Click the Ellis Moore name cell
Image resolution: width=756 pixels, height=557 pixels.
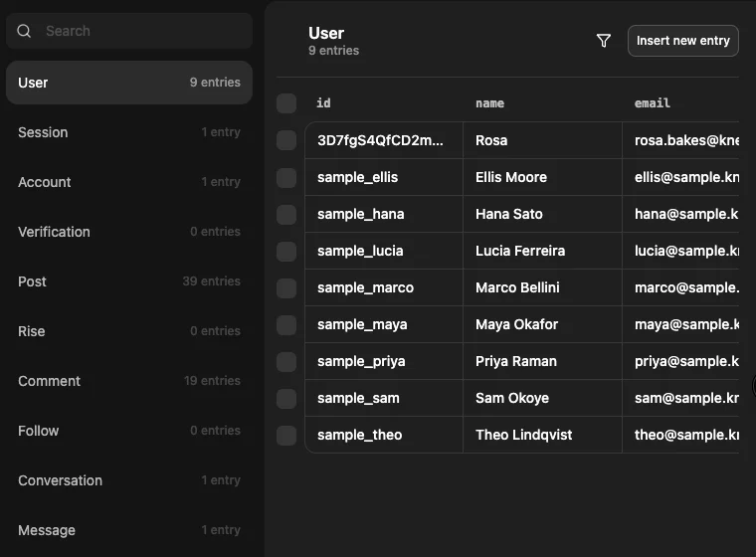542,177
